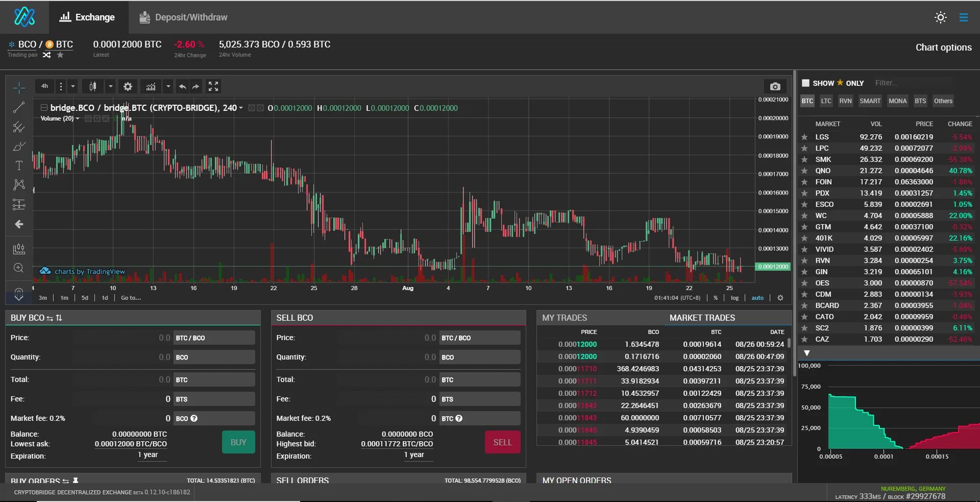Favorite the BCO/BTC pair star

pos(60,55)
